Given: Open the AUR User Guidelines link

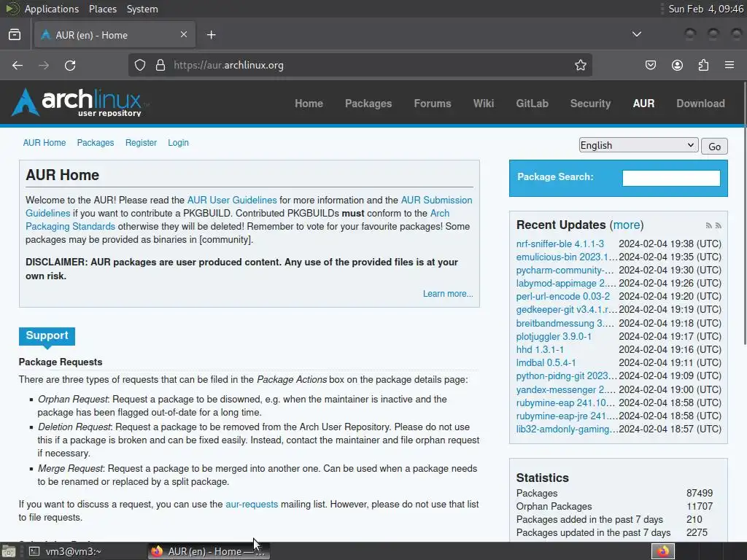Looking at the screenshot, I should pyautogui.click(x=232, y=200).
